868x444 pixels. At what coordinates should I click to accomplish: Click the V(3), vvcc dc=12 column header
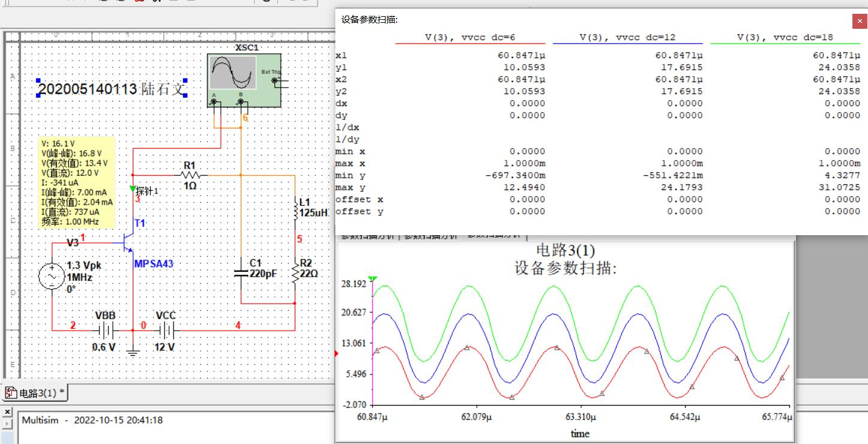tap(627, 37)
